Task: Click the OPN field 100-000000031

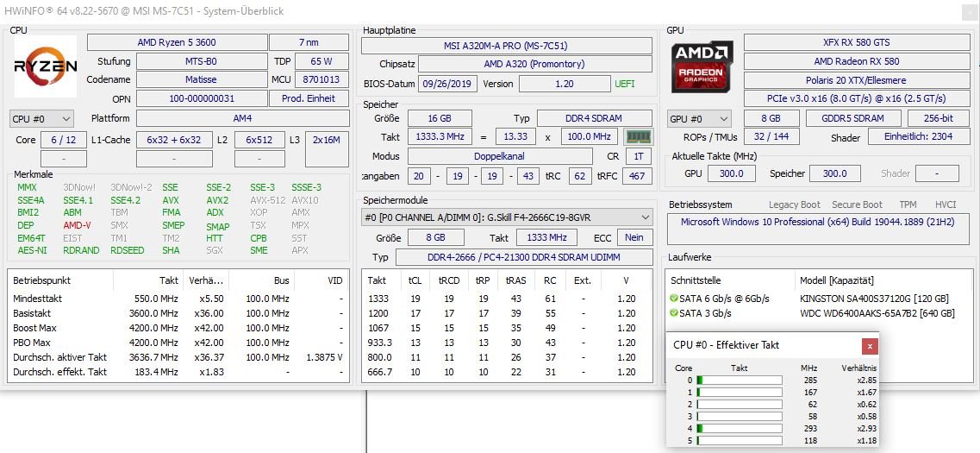Action: [x=201, y=98]
